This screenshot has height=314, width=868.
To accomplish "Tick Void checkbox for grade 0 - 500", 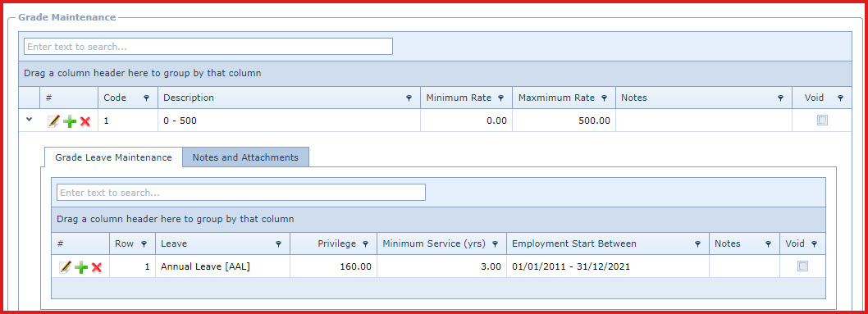I will click(823, 120).
